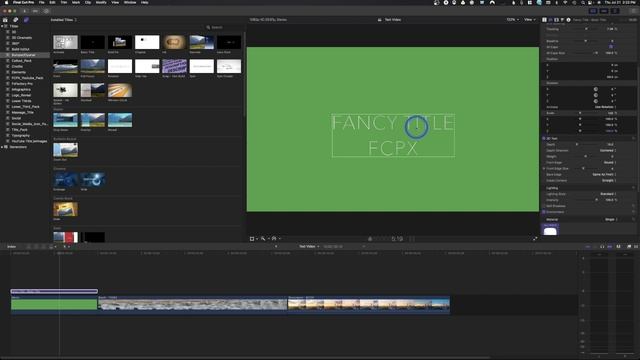Adjust the Tracking slider in inspector

coord(587,29)
